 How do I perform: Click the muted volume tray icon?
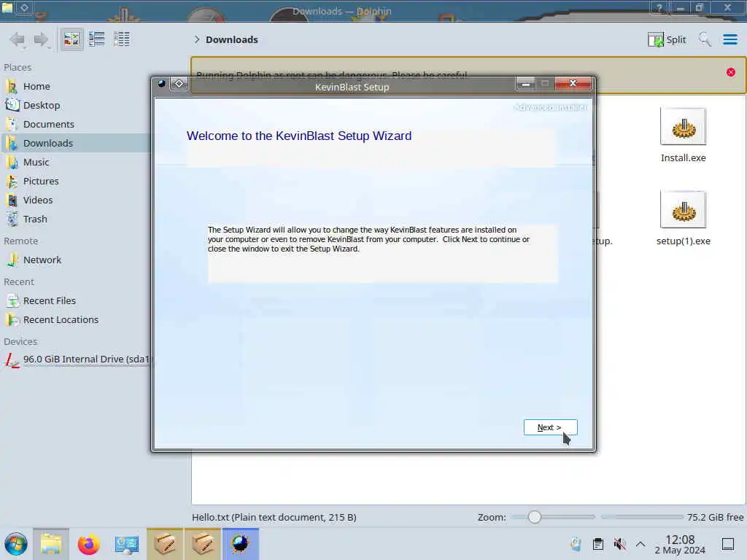(620, 544)
